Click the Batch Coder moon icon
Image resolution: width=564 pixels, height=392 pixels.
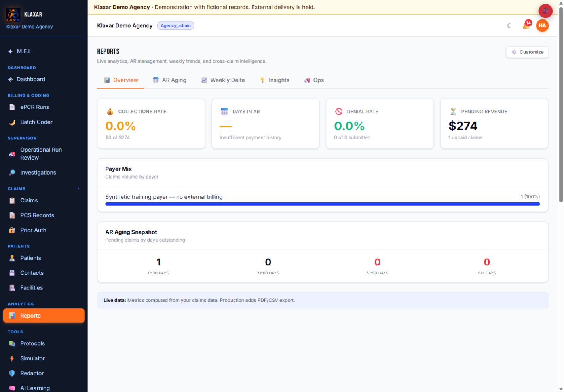pyautogui.click(x=12, y=122)
